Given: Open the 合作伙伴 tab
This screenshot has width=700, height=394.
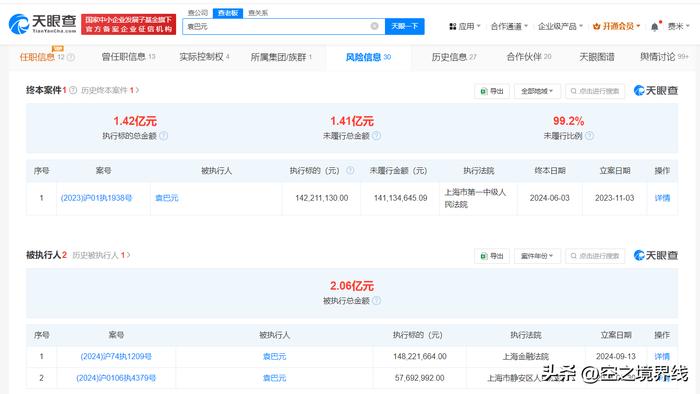Looking at the screenshot, I should coord(529,57).
